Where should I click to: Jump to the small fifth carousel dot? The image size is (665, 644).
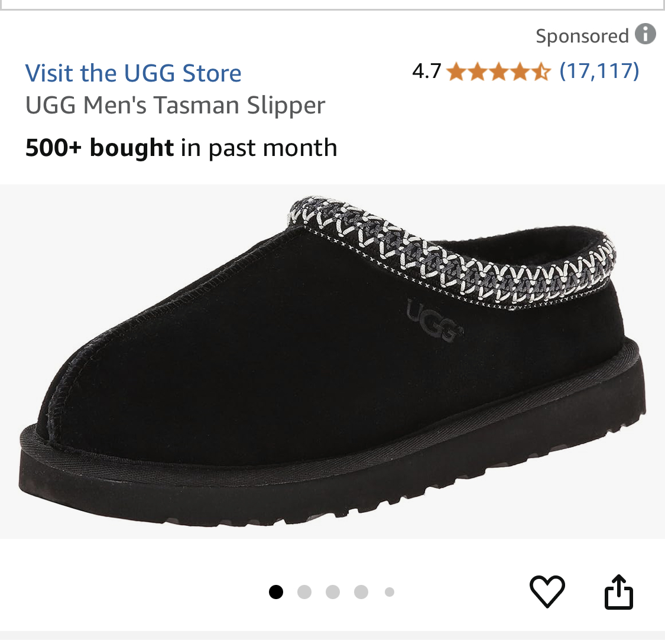(390, 592)
